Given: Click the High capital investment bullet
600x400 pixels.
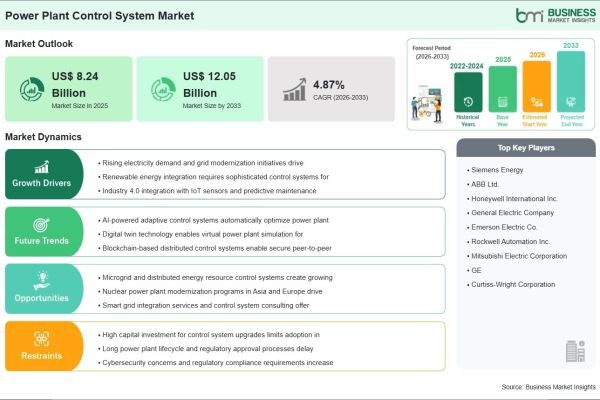Looking at the screenshot, I should click(x=209, y=335).
